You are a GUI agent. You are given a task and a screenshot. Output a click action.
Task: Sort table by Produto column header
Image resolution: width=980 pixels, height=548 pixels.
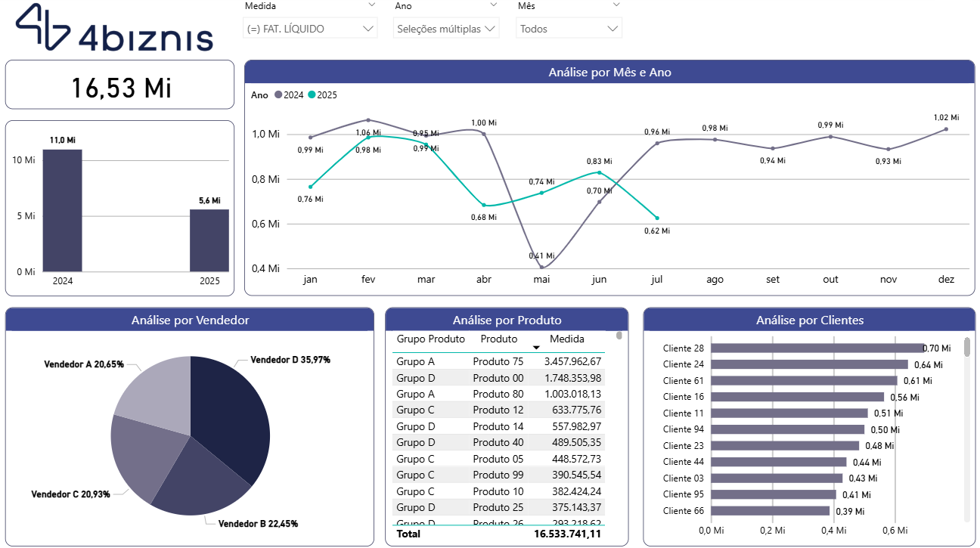[499, 339]
